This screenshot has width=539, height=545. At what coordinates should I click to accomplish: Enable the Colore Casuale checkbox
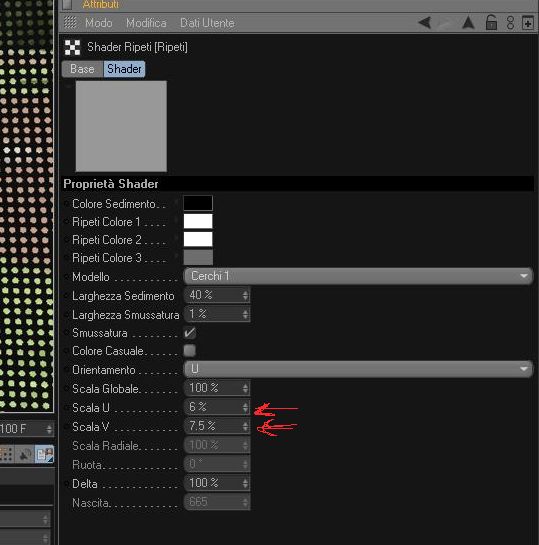click(189, 350)
